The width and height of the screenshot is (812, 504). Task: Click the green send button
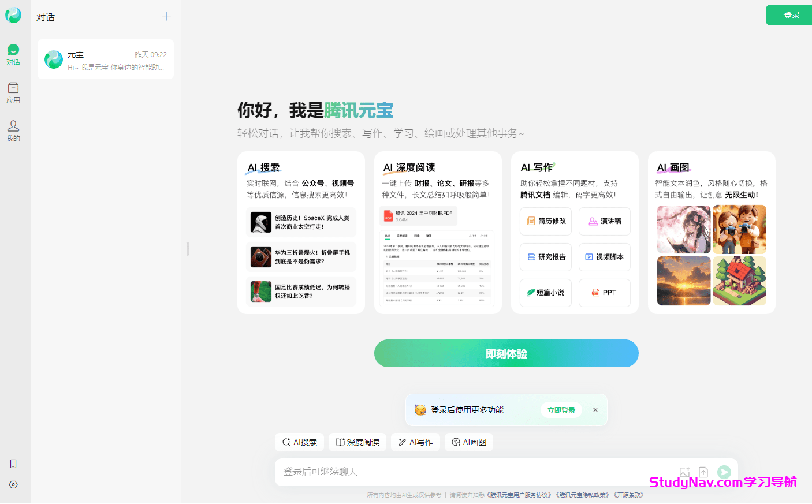pyautogui.click(x=724, y=472)
